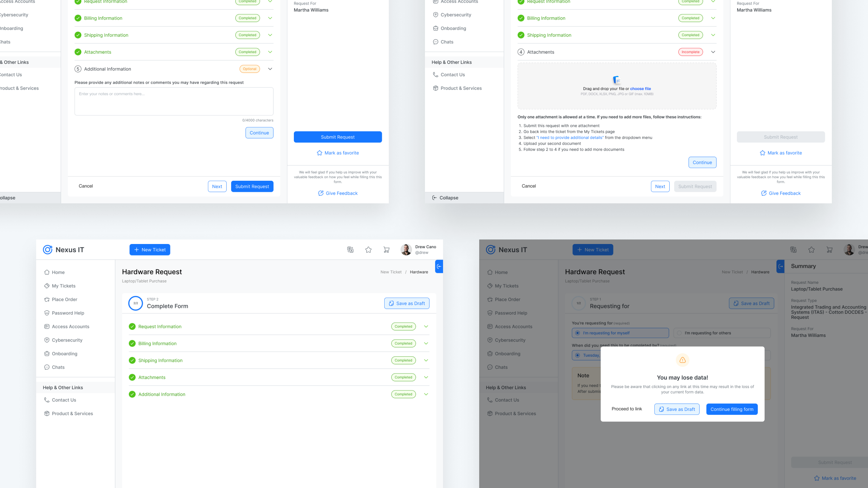868x488 pixels.
Task: Open Contact Us under Help & Other Links
Action: [x=64, y=400]
